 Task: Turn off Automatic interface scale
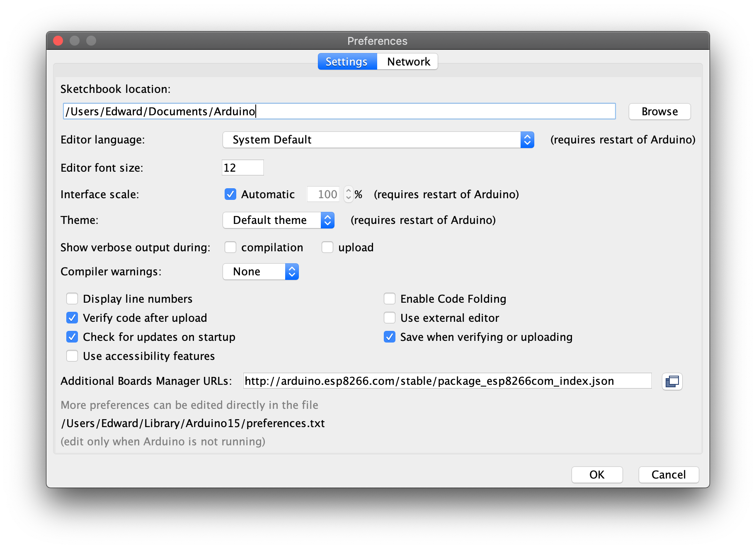(x=230, y=194)
